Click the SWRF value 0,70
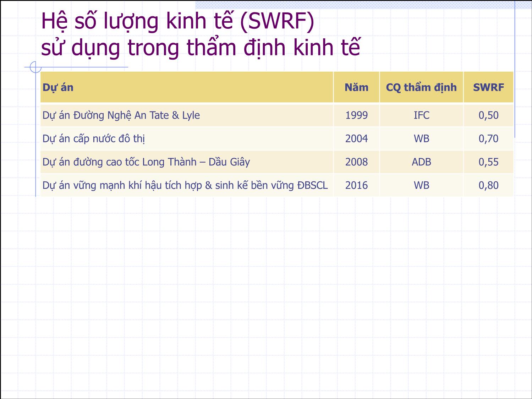The image size is (532, 399). point(488,138)
